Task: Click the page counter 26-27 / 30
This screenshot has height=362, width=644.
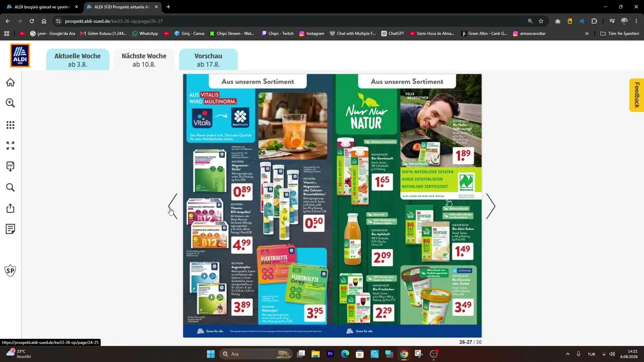Action: point(470,342)
